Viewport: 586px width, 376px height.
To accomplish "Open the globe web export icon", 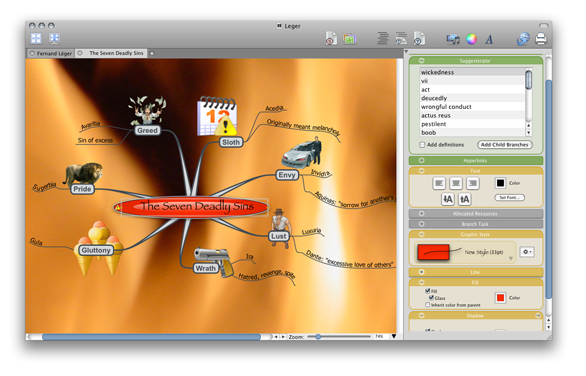I will click(x=523, y=38).
